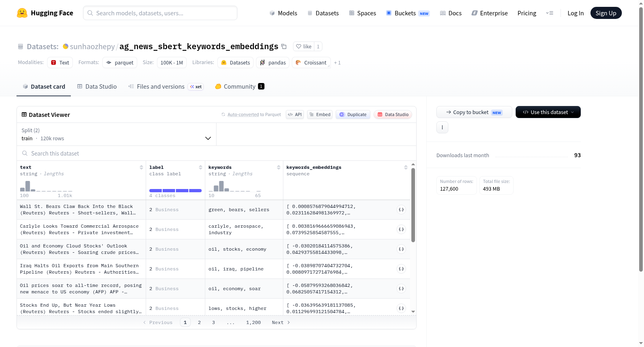Click the Text modality tag
The height and width of the screenshot is (347, 644).
(60, 62)
